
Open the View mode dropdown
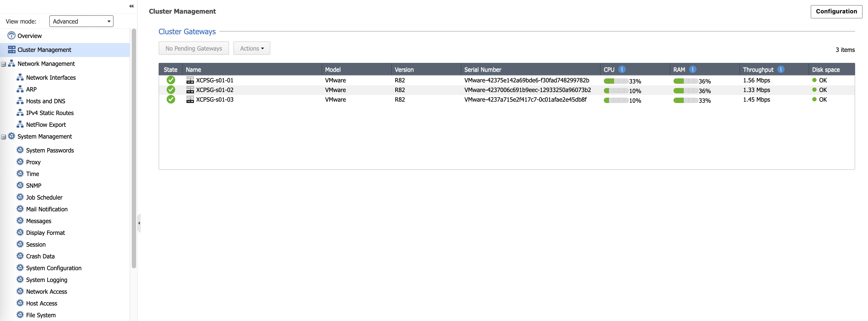81,21
